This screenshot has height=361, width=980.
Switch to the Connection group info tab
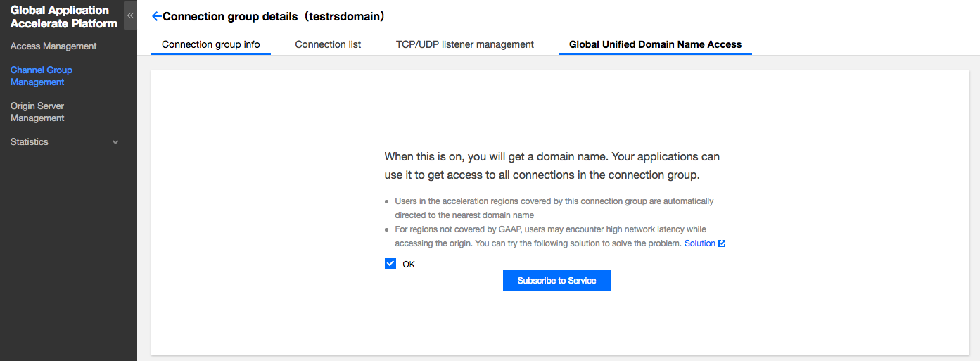coord(211,44)
